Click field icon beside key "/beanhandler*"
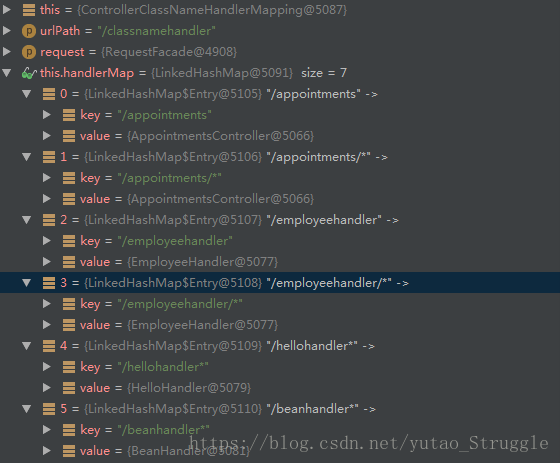Screen dimensions: 560x463 tap(69, 430)
